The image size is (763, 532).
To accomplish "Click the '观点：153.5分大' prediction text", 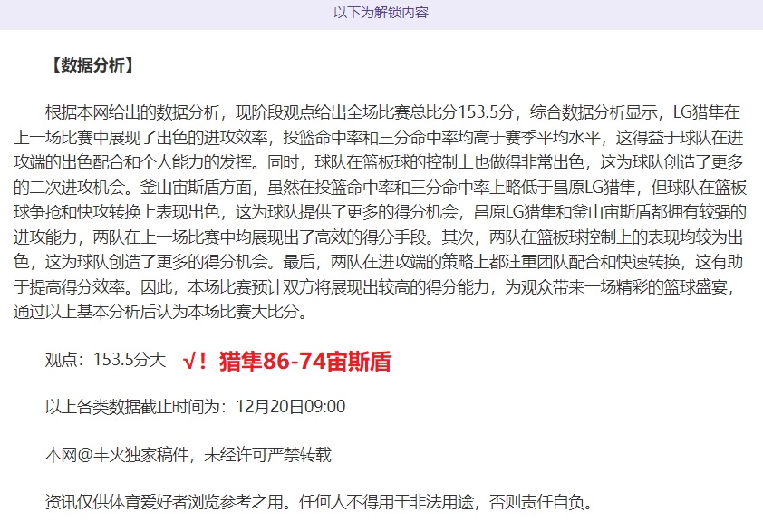I will tap(106, 360).
